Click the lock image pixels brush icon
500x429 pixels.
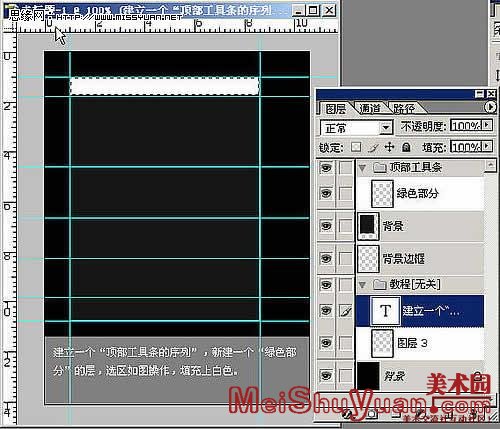click(374, 147)
